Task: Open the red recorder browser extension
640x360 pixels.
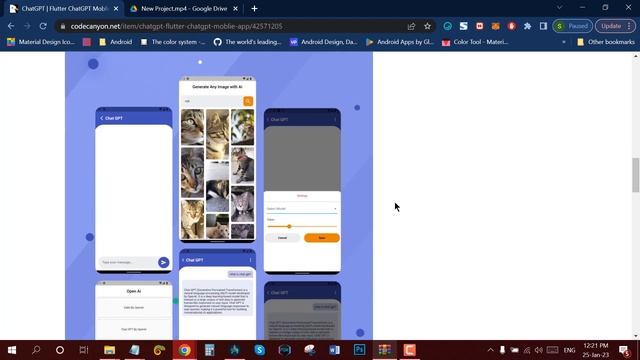Action: coord(480,26)
